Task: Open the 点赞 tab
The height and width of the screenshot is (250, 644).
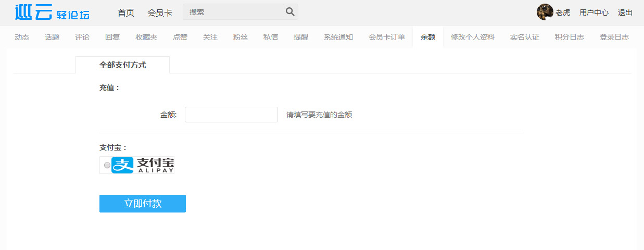Action: click(x=180, y=37)
